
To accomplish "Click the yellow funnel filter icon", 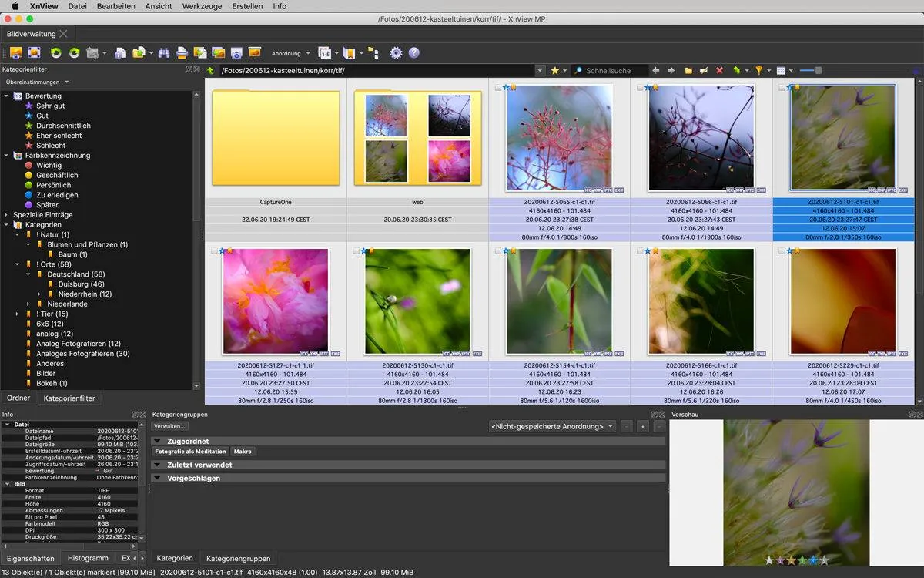I will click(759, 70).
